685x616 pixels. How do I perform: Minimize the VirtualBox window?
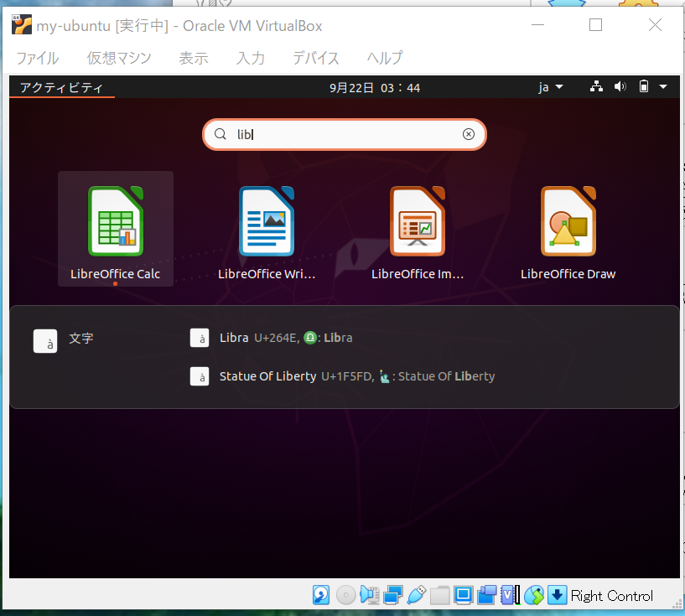tap(537, 25)
